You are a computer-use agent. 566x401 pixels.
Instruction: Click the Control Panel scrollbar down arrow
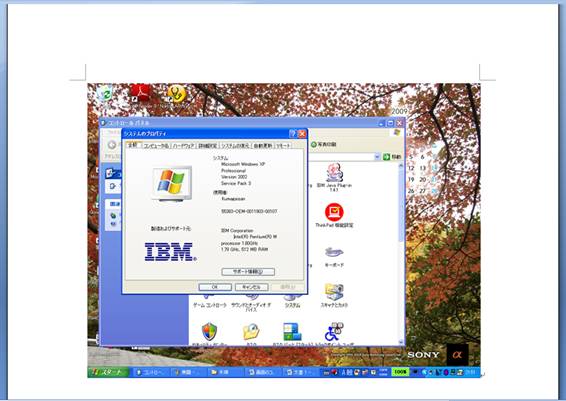coord(401,342)
